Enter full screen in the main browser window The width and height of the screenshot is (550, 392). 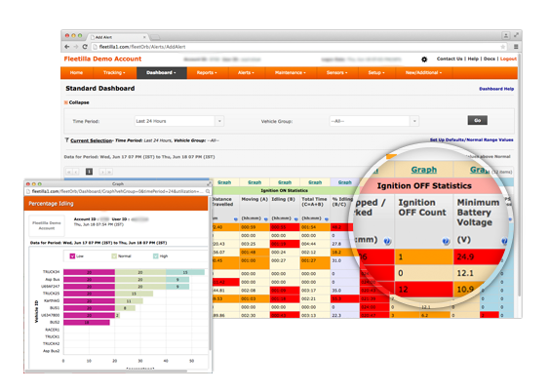coord(516,35)
